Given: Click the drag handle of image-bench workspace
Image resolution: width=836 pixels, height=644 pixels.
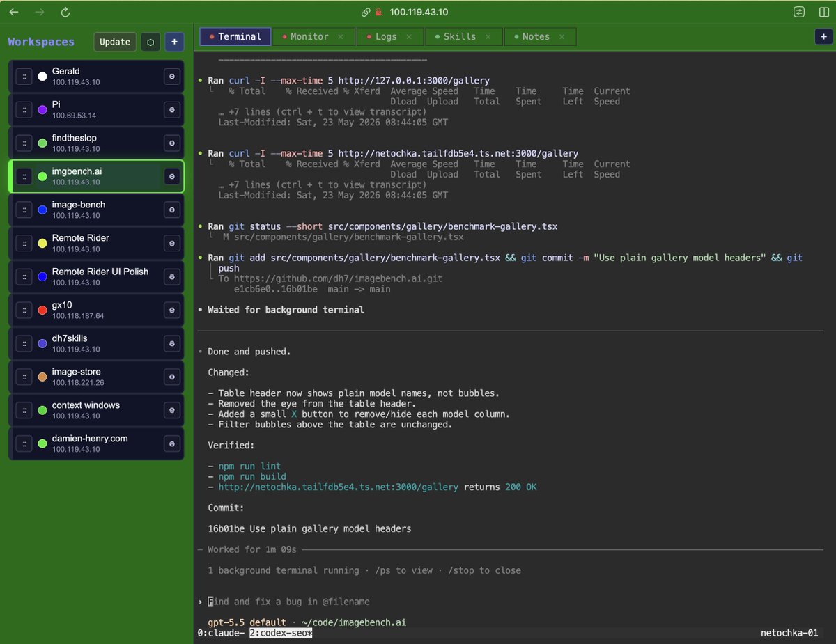Looking at the screenshot, I should tap(24, 210).
